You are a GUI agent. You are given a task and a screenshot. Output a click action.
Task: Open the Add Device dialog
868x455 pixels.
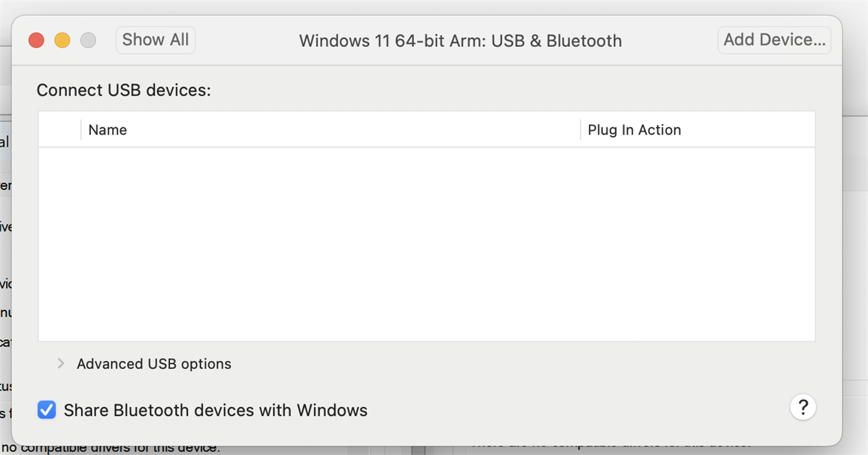(774, 40)
